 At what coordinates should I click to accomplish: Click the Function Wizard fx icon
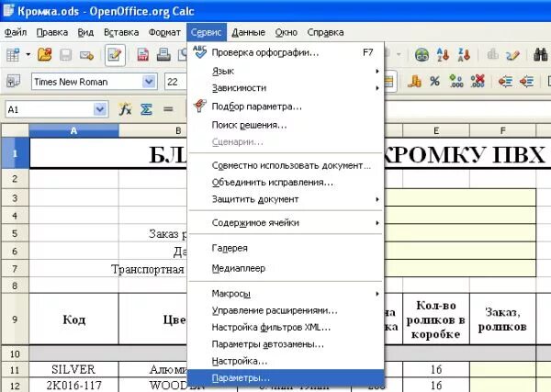click(x=125, y=109)
